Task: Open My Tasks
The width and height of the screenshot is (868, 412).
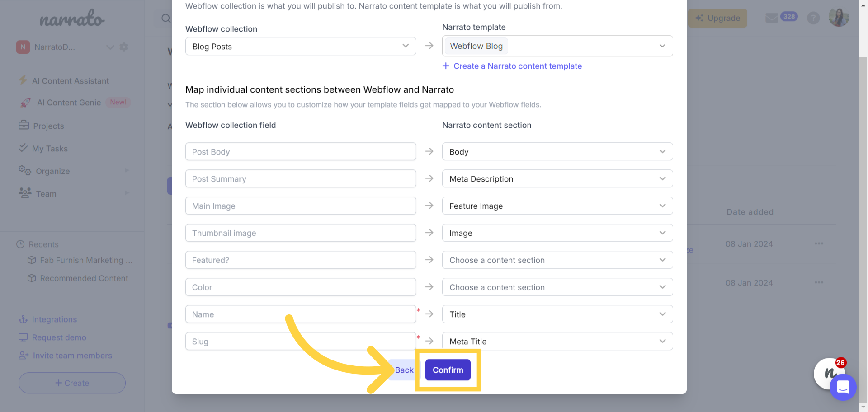Action: pos(50,149)
